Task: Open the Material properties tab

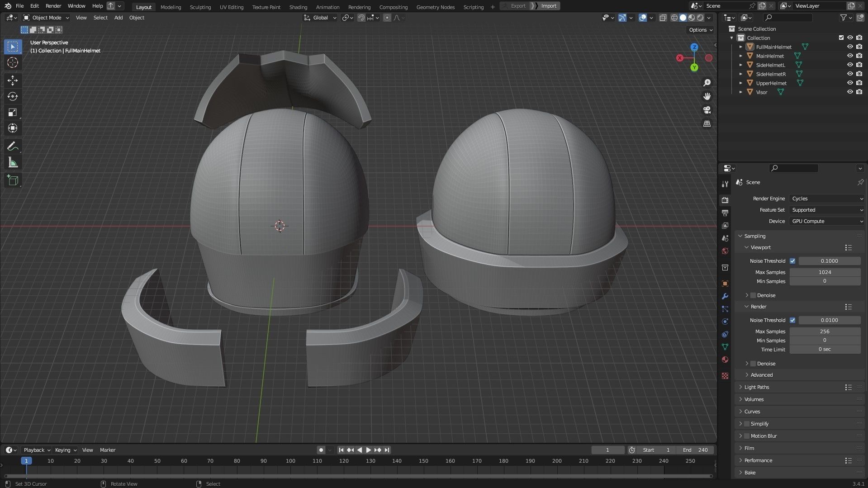Action: point(725,360)
